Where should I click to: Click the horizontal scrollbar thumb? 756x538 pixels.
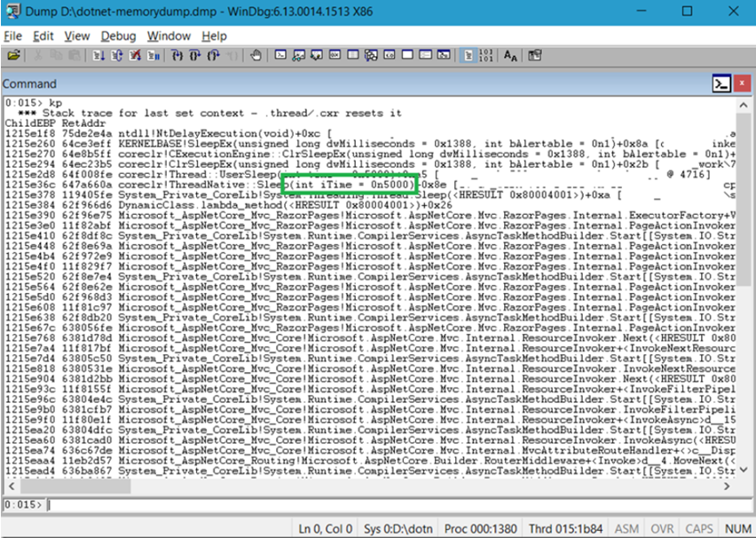[75, 487]
